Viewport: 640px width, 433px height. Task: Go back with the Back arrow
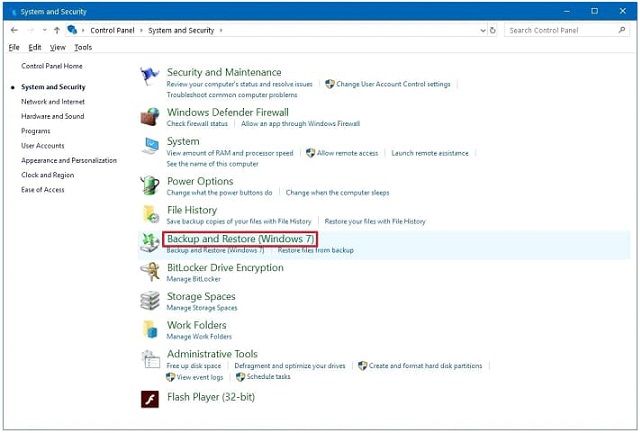[14, 30]
